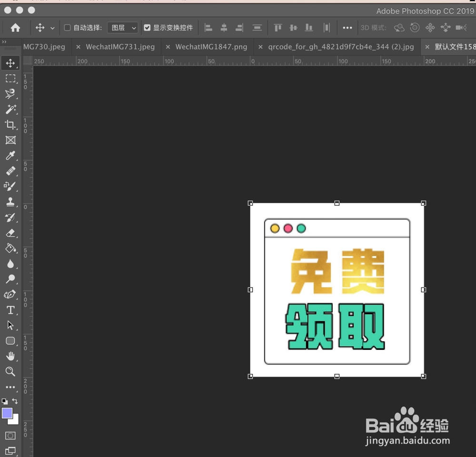The image size is (476, 457).
Task: Reset default foreground and background colors
Action: [5, 401]
